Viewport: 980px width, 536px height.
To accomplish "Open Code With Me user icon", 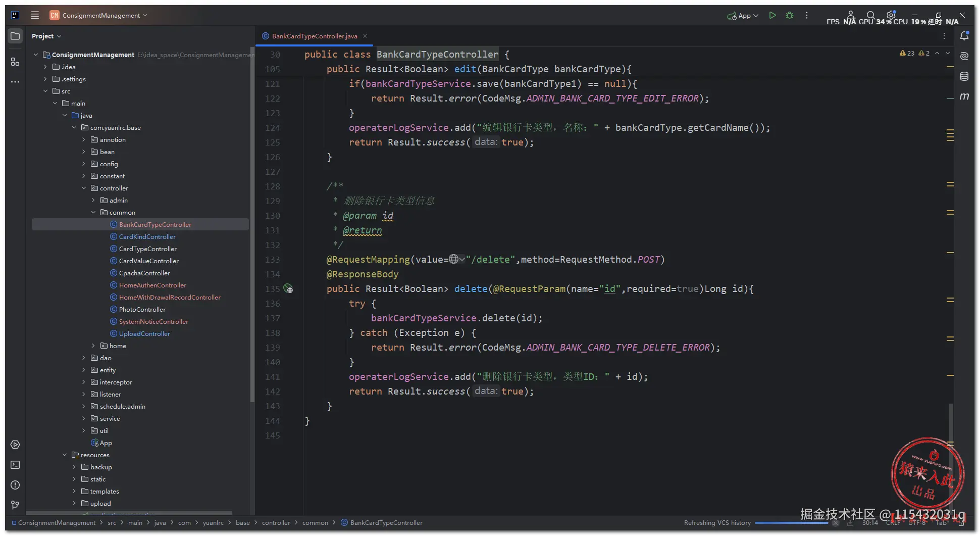I will coord(851,15).
